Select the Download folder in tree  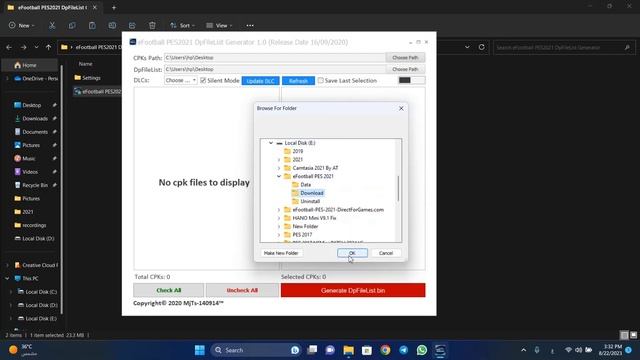click(x=311, y=193)
